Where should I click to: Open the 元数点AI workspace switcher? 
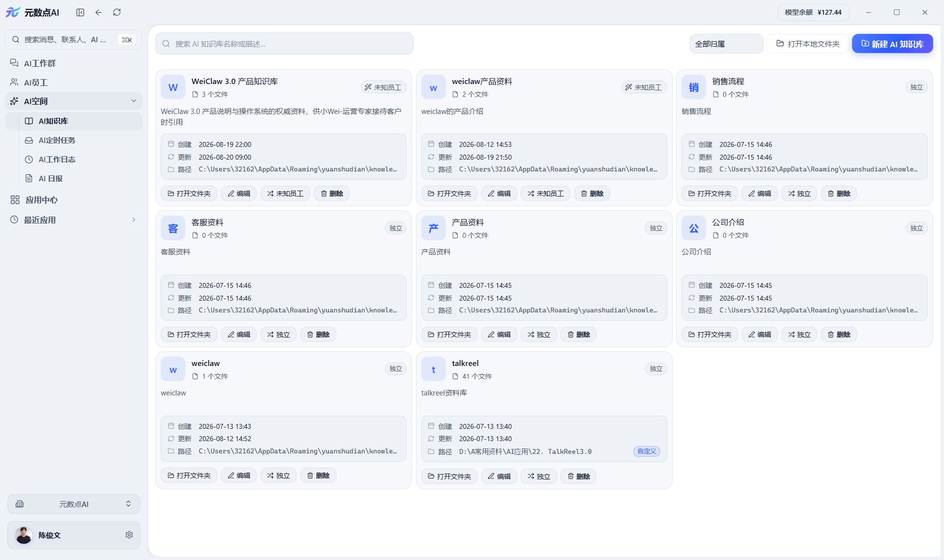click(x=74, y=504)
